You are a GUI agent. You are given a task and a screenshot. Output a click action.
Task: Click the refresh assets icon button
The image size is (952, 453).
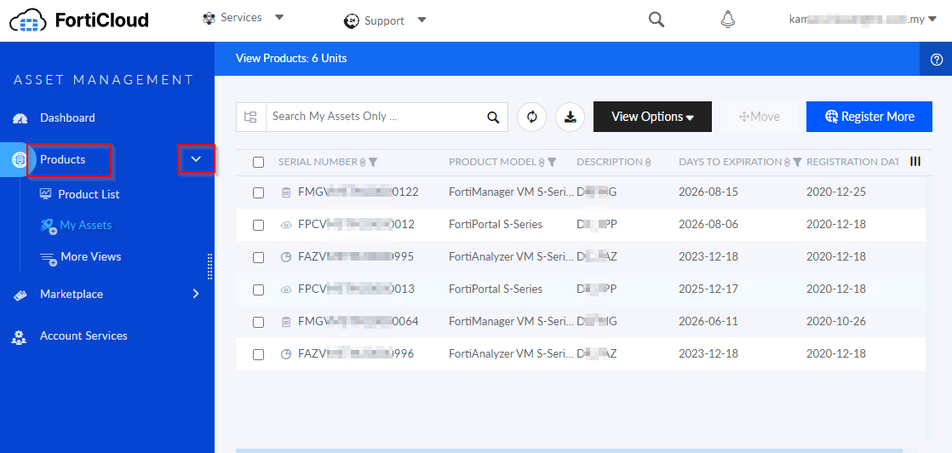(x=531, y=117)
